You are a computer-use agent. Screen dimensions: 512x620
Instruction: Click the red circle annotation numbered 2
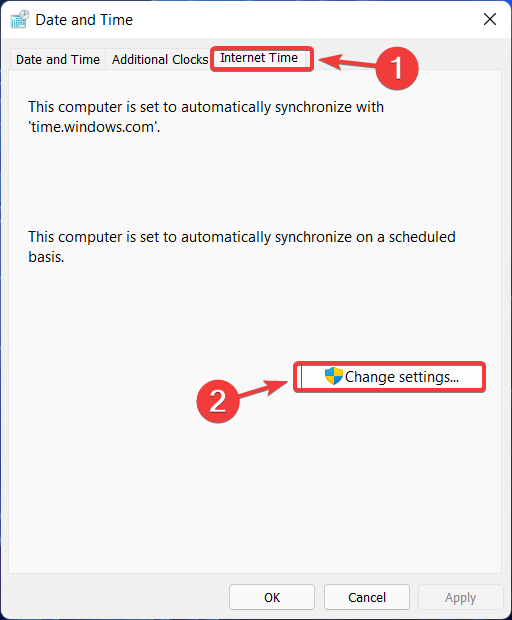tap(218, 401)
